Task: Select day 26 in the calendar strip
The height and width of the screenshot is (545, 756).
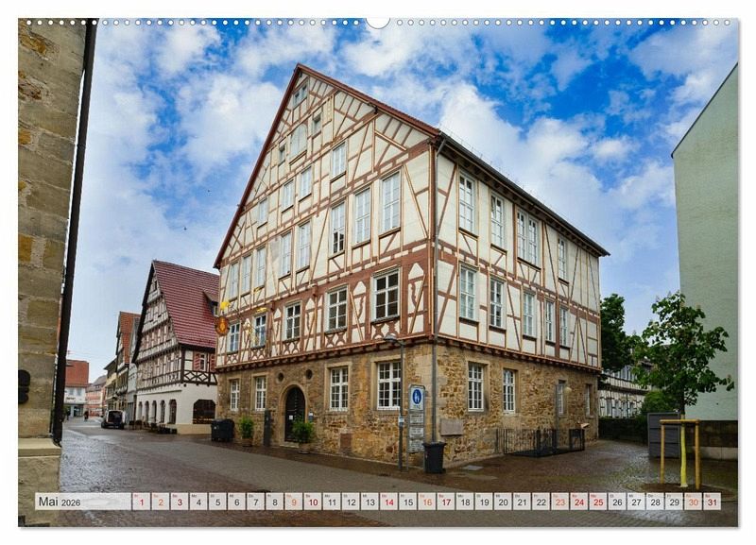Action: click(618, 502)
